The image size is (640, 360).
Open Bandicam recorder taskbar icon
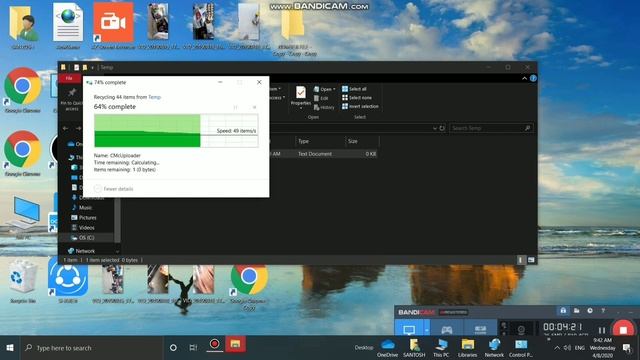point(214,345)
